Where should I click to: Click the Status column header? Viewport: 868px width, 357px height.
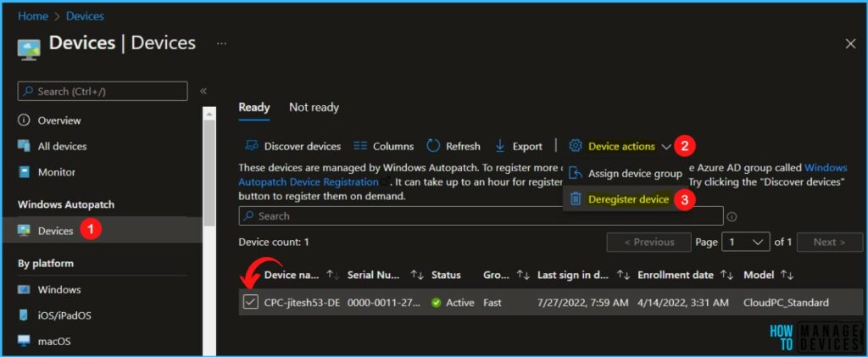[x=446, y=275]
